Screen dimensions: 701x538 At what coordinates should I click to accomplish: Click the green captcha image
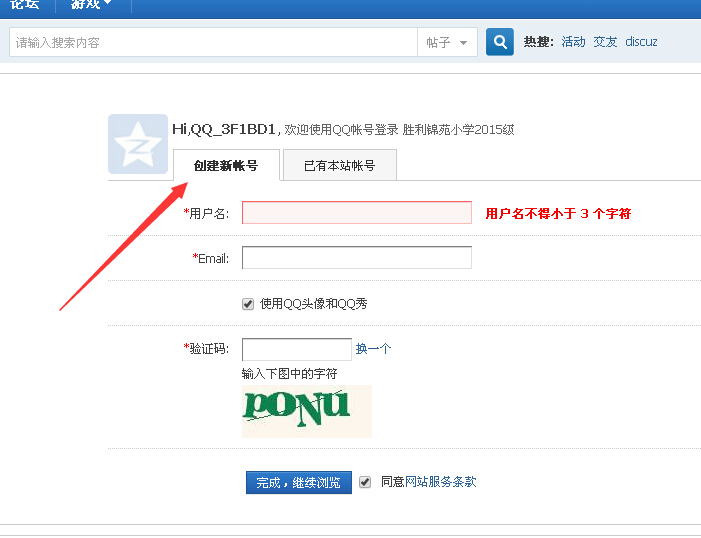click(307, 411)
